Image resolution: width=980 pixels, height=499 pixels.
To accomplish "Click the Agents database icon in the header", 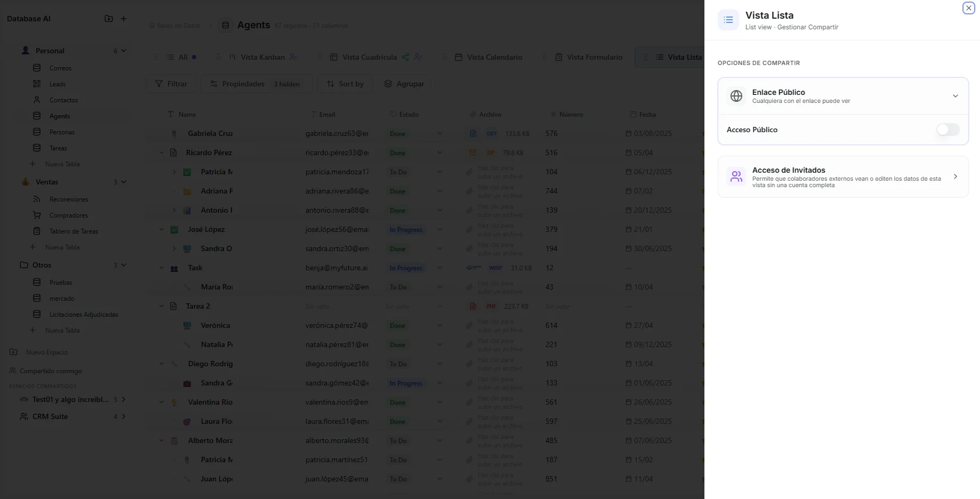I will point(226,25).
